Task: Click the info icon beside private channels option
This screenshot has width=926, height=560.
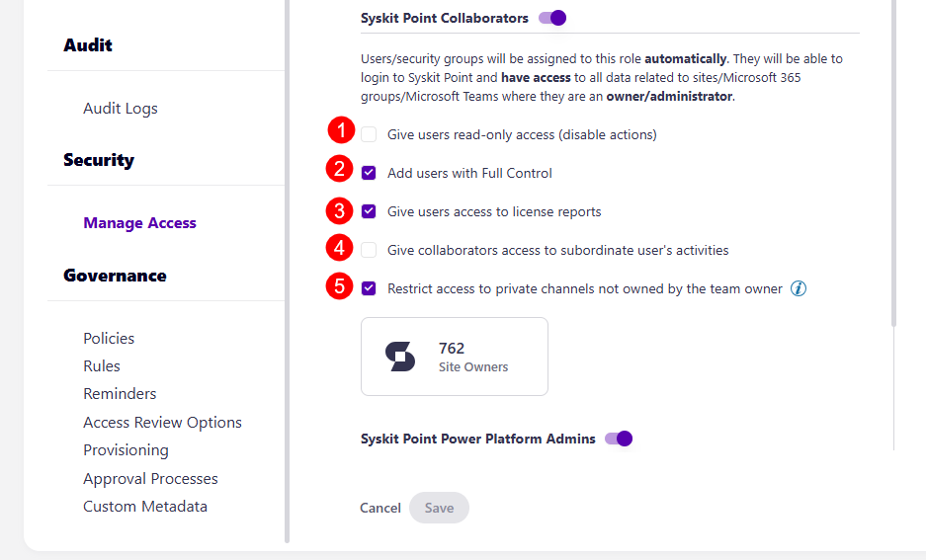Action: click(799, 288)
